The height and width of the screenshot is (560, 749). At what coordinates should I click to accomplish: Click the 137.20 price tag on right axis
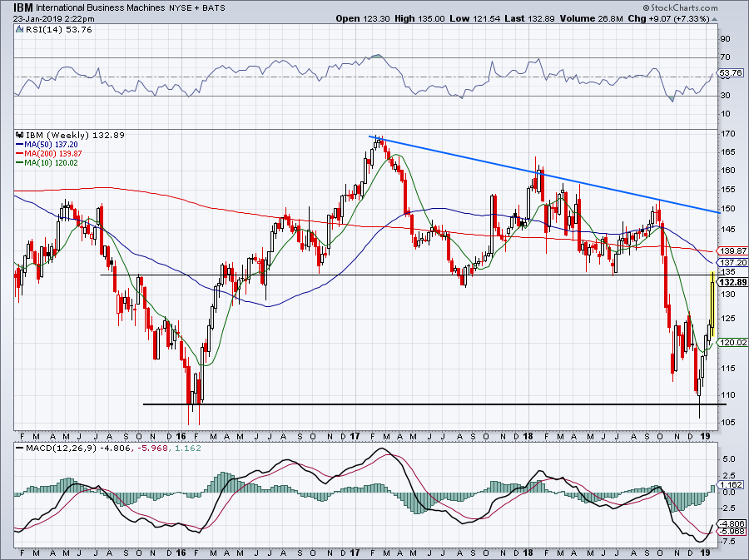[x=733, y=263]
